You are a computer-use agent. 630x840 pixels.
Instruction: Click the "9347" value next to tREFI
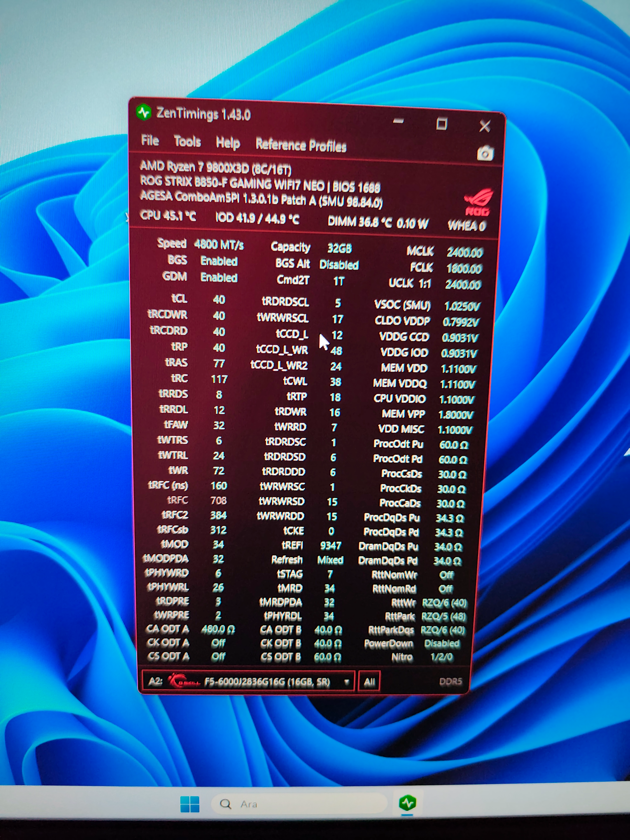[331, 546]
